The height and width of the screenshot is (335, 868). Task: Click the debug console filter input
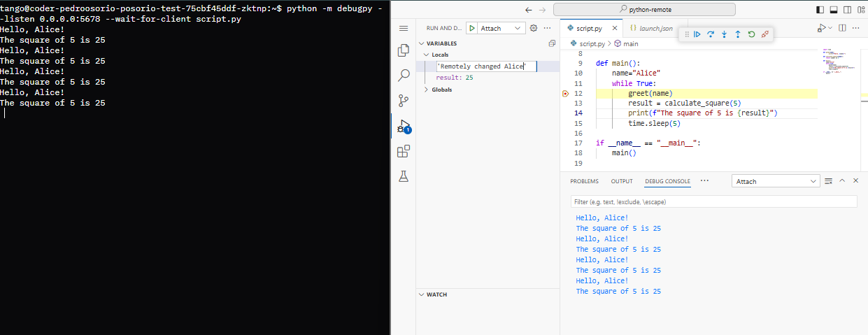point(714,201)
